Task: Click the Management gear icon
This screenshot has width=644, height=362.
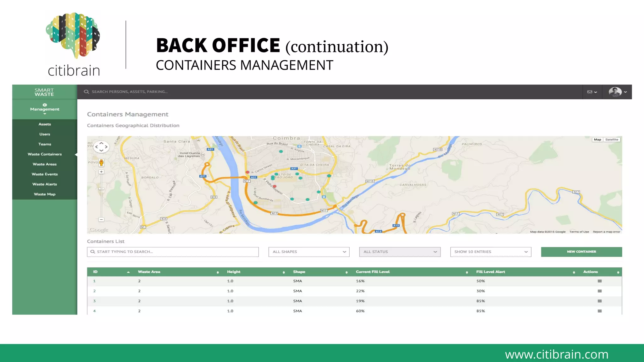Action: 45,105
